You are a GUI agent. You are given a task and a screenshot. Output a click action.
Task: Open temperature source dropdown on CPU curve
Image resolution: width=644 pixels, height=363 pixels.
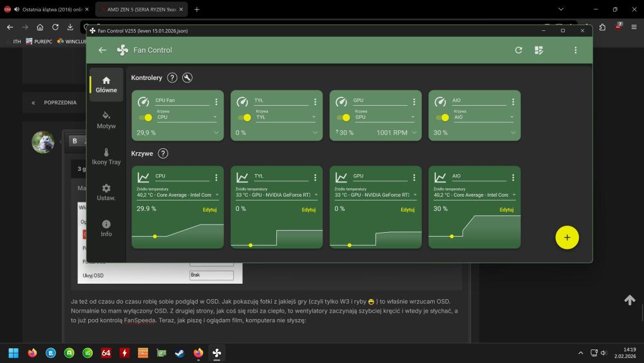coord(178,195)
